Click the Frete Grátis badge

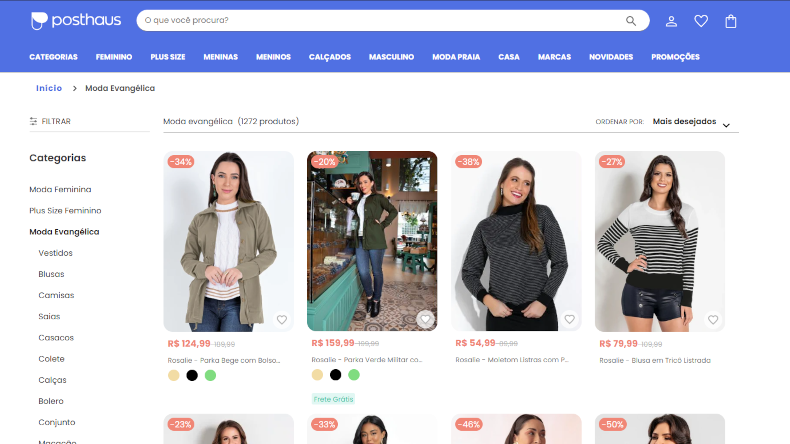tap(333, 399)
